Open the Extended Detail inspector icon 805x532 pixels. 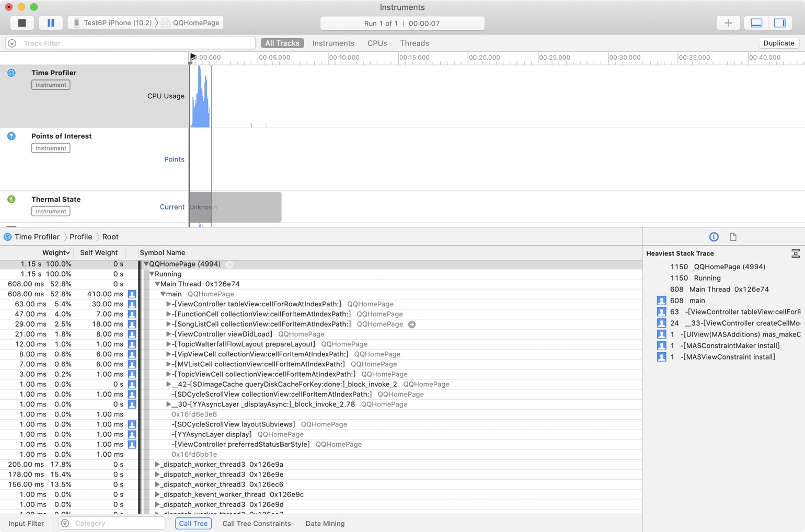coord(714,237)
